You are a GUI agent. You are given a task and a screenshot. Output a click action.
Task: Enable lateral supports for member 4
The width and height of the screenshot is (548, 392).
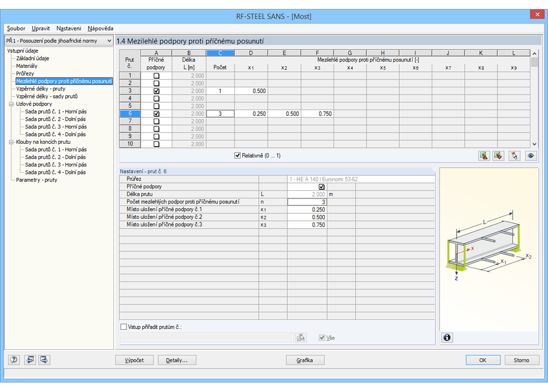point(156,99)
